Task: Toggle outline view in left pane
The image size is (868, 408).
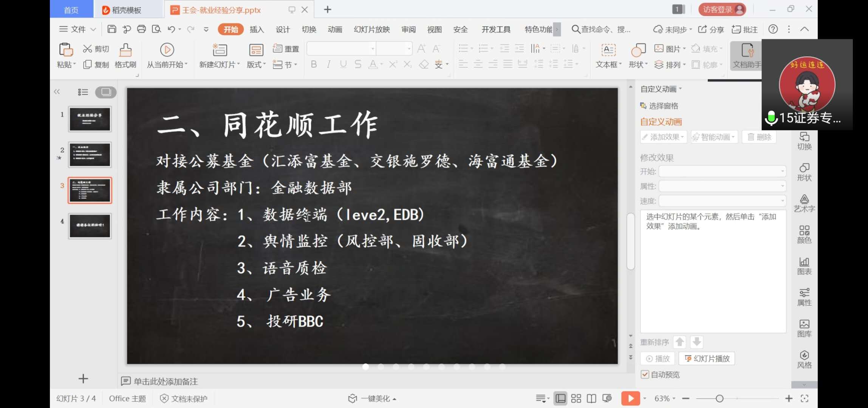Action: 83,92
